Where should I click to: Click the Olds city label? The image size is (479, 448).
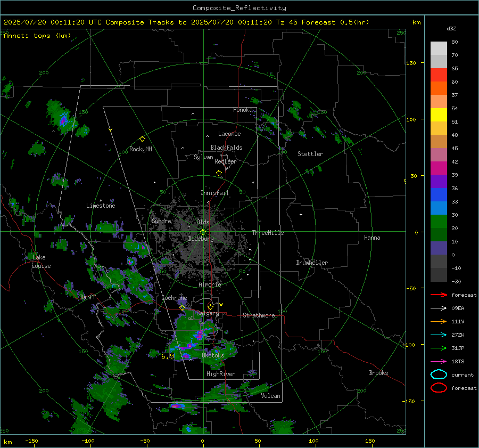(x=203, y=222)
